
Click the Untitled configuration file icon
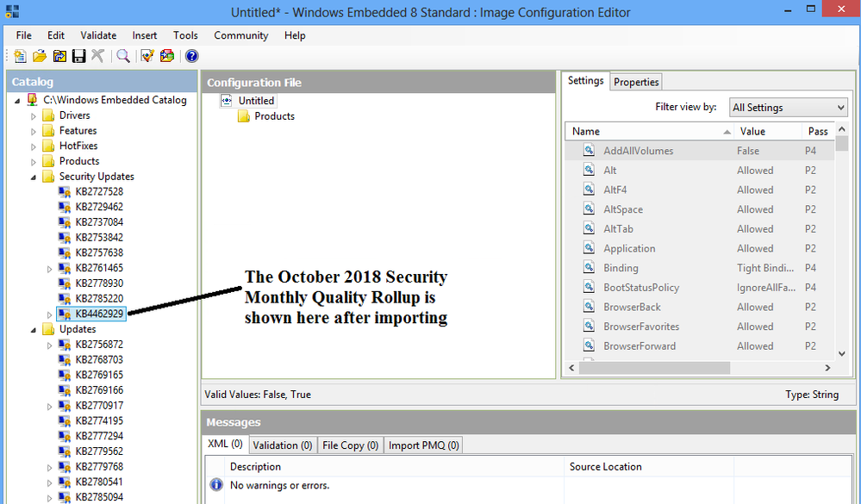coord(226,101)
